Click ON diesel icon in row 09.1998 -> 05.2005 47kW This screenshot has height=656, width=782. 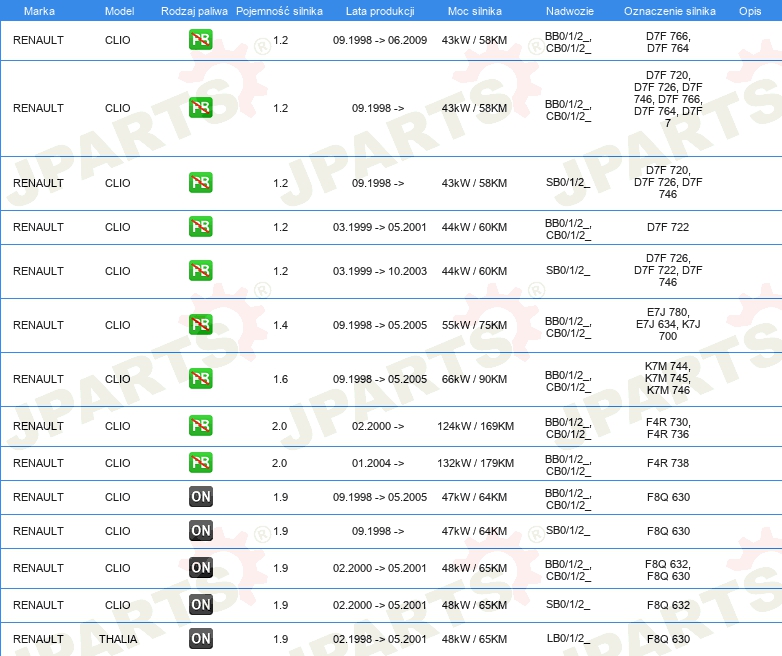[200, 496]
